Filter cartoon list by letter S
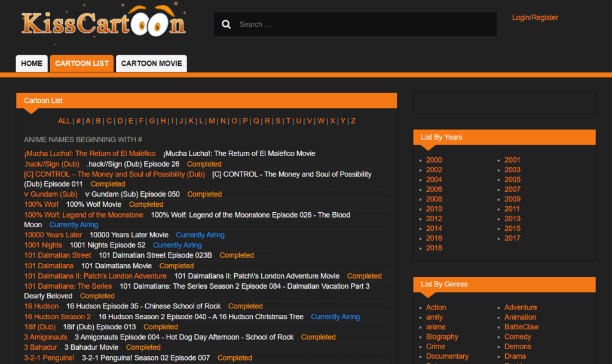Screen dimensions: 612x364 (x=278, y=121)
